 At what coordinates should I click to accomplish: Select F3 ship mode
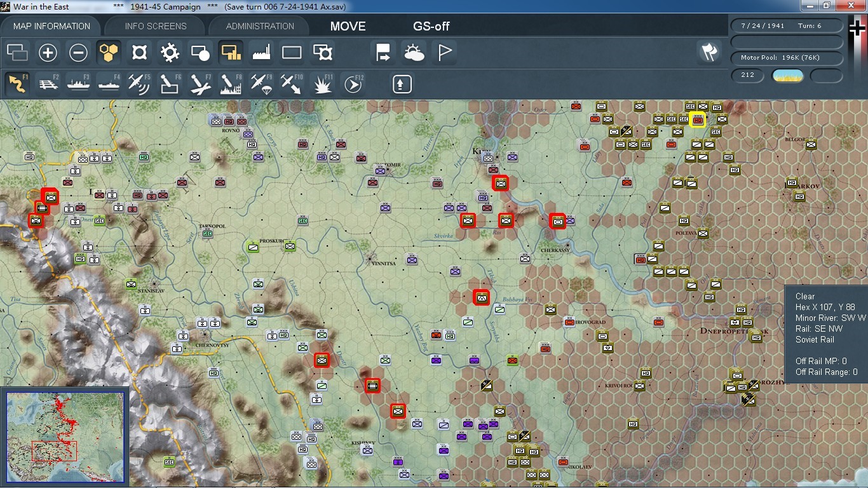[x=78, y=84]
